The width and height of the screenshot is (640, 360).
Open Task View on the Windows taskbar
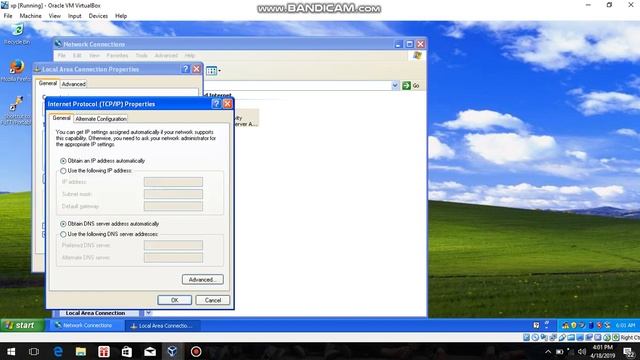pos(34,351)
